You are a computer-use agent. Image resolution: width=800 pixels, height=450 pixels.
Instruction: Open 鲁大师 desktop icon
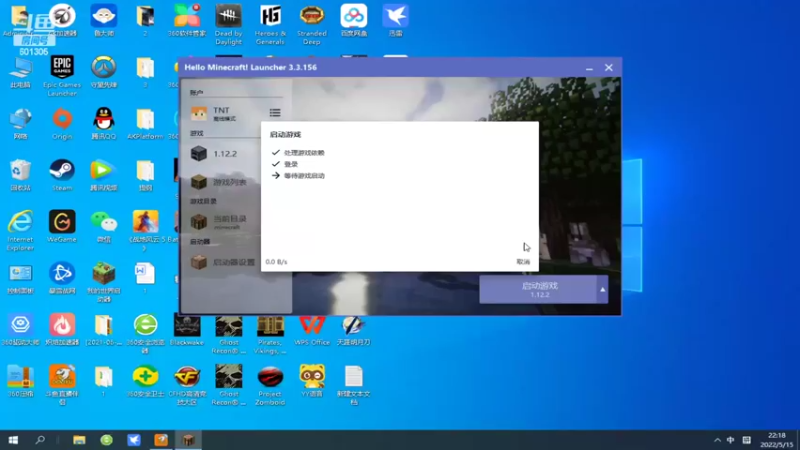tap(104, 20)
